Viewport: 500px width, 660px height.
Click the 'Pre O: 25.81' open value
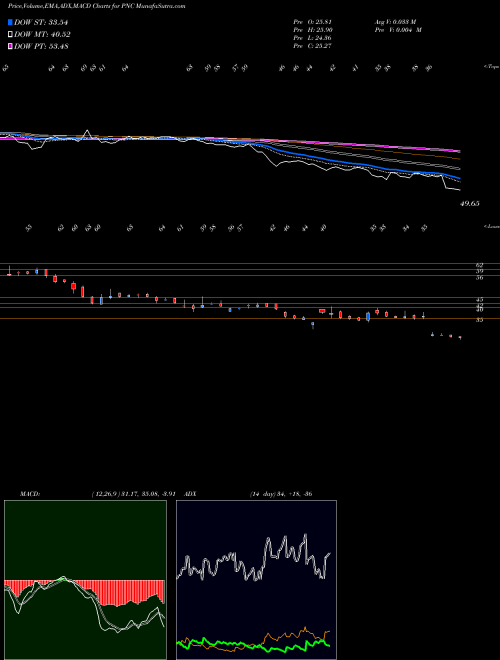[313, 22]
